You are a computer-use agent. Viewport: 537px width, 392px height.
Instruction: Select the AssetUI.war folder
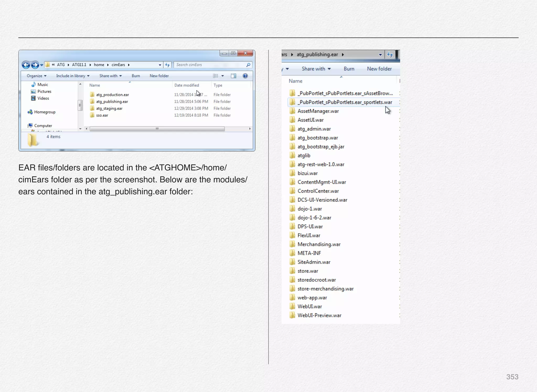pyautogui.click(x=307, y=120)
